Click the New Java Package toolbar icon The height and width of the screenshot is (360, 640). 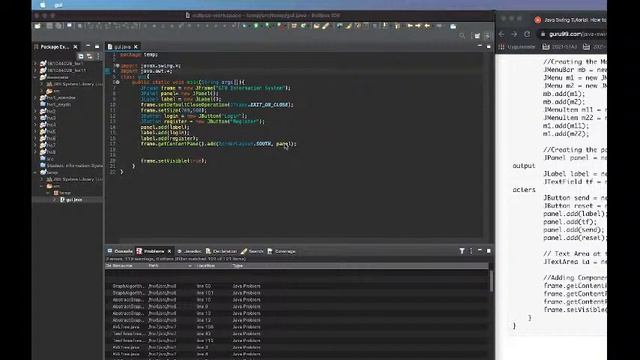click(294, 26)
